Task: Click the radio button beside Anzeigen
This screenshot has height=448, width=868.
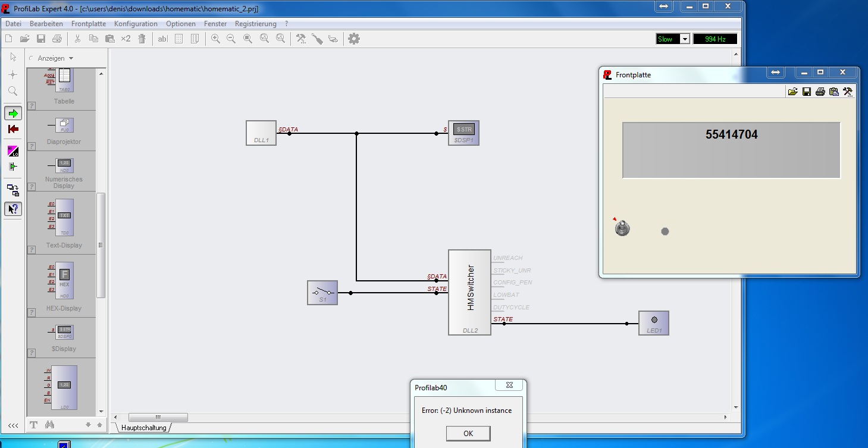Action: click(x=32, y=58)
